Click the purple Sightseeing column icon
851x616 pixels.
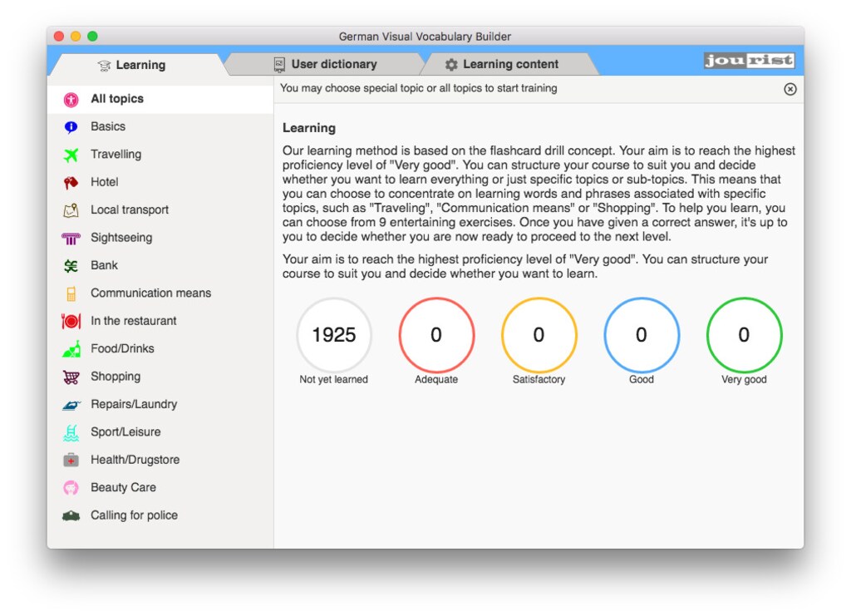[x=71, y=238]
